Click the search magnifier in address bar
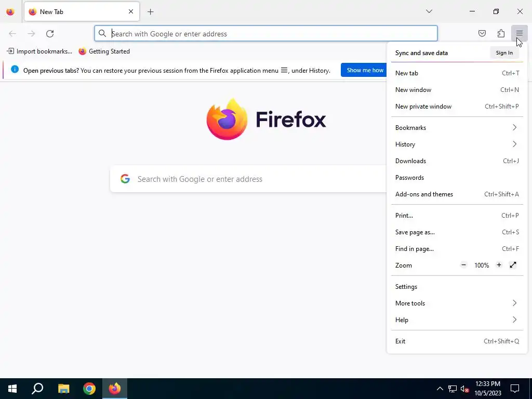This screenshot has height=399, width=532. (102, 33)
